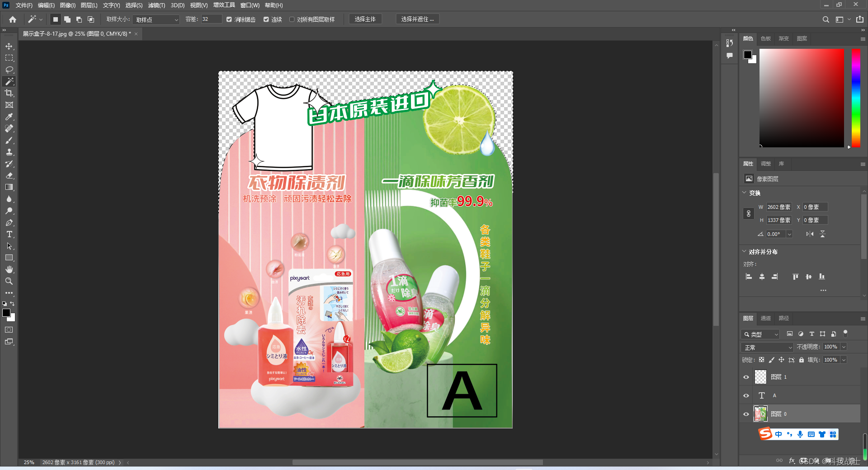This screenshot has width=868, height=470.
Task: Select the Lasso tool
Action: pyautogui.click(x=9, y=70)
